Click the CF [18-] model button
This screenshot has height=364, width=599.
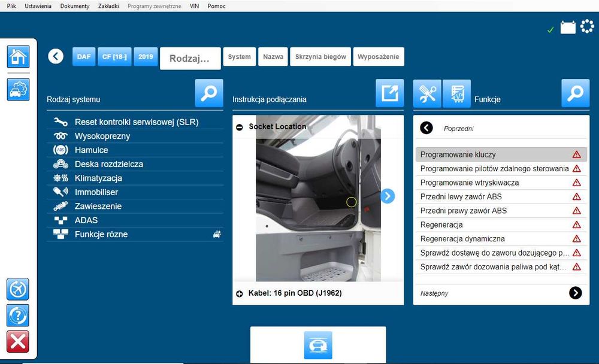click(x=114, y=56)
